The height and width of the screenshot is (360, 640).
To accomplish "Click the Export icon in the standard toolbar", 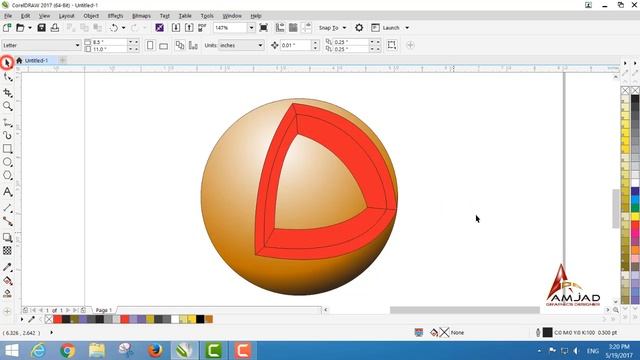I will [189, 28].
